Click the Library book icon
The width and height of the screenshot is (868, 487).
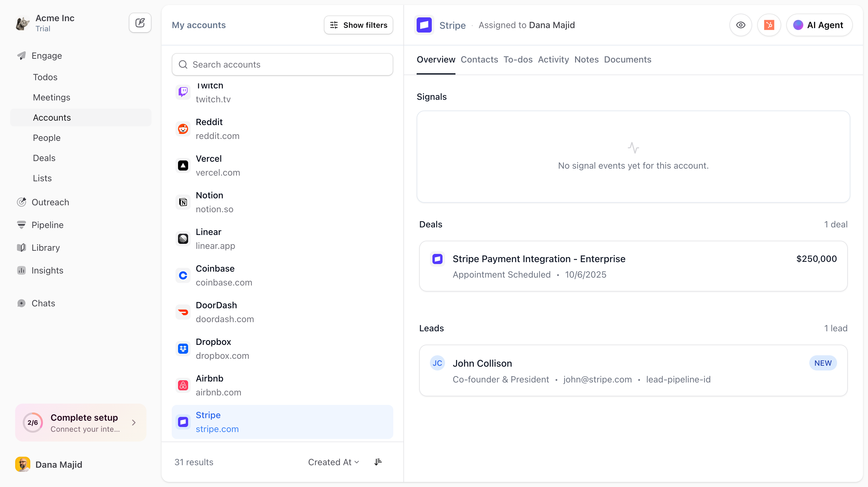coord(21,248)
